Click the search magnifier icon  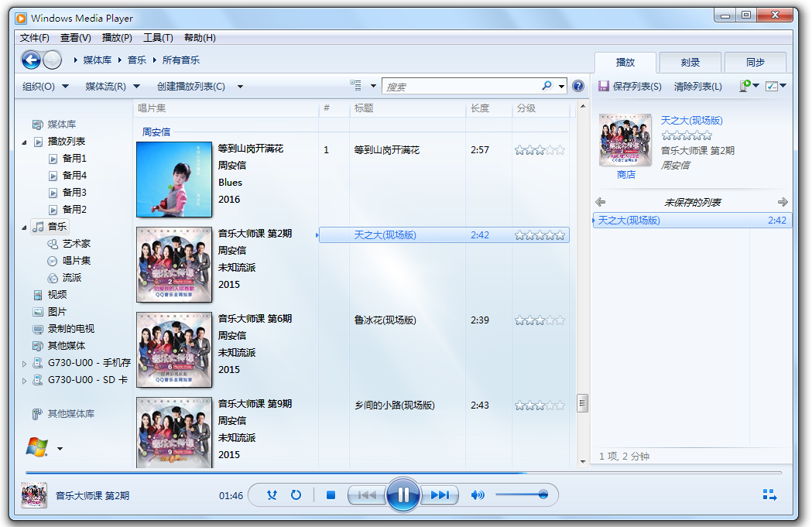pos(546,85)
